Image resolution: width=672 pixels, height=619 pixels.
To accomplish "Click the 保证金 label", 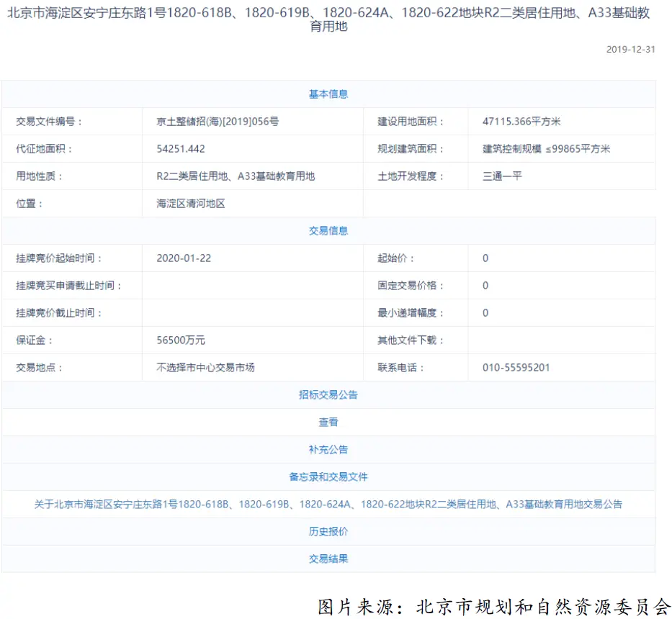I will [35, 340].
